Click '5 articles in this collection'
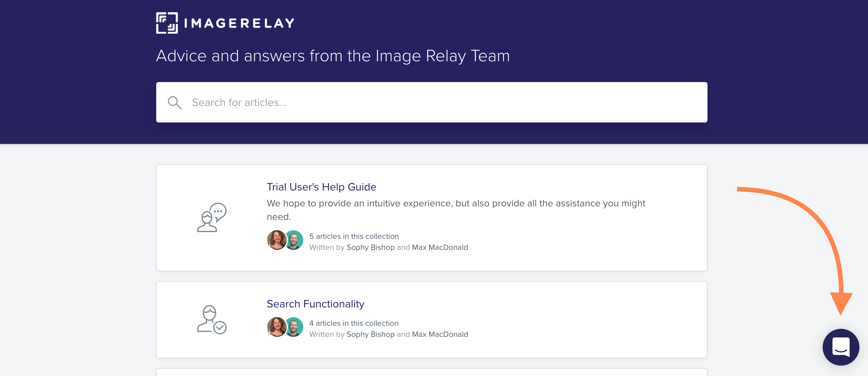Screen dimensions: 868x376 pos(354,236)
